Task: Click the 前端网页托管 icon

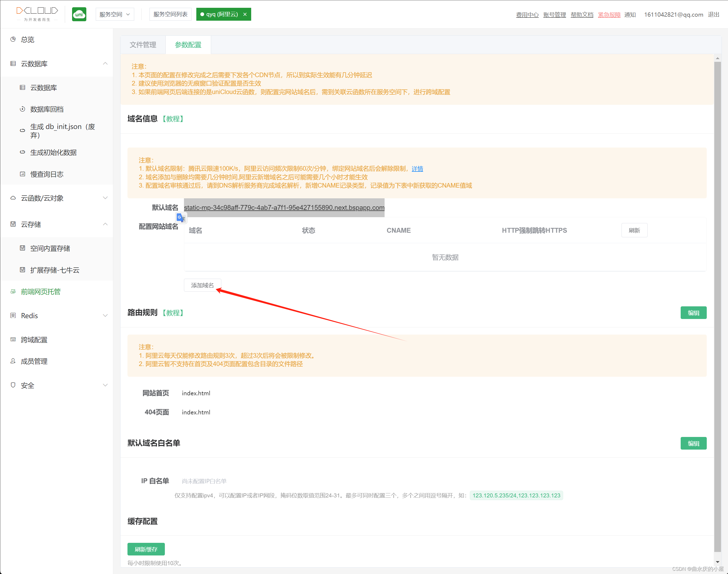Action: [13, 291]
